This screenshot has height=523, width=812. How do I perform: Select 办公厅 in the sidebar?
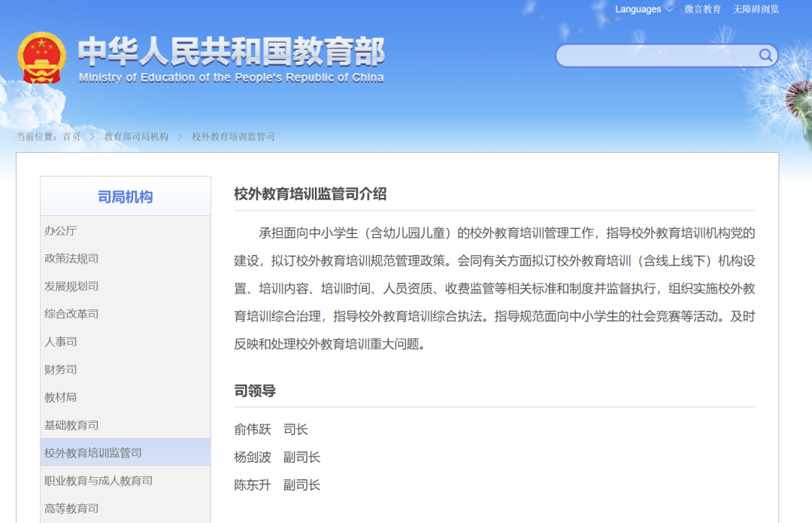coord(126,231)
